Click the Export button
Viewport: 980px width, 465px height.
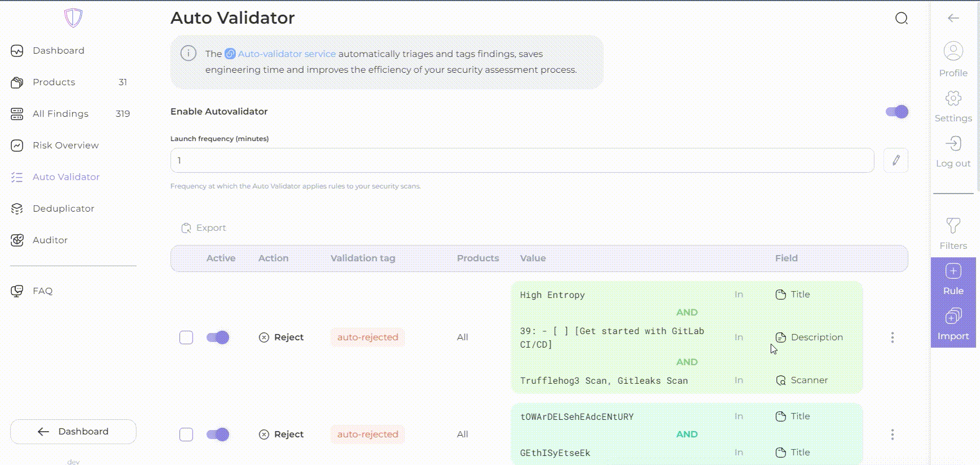[x=204, y=228]
